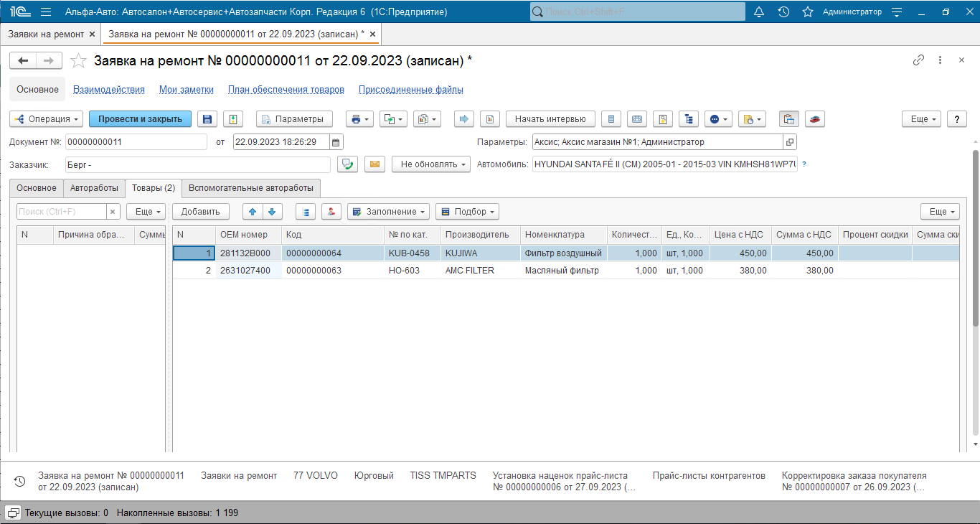Click the red car icon in the toolbar
Screen dimensions: 980x524
(x=815, y=119)
